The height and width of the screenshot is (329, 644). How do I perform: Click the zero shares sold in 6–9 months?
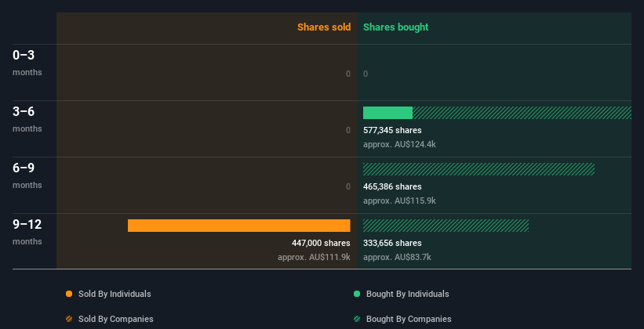coord(348,186)
